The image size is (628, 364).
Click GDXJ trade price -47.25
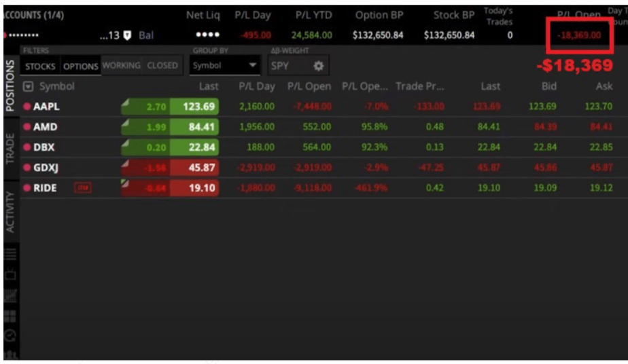(431, 168)
